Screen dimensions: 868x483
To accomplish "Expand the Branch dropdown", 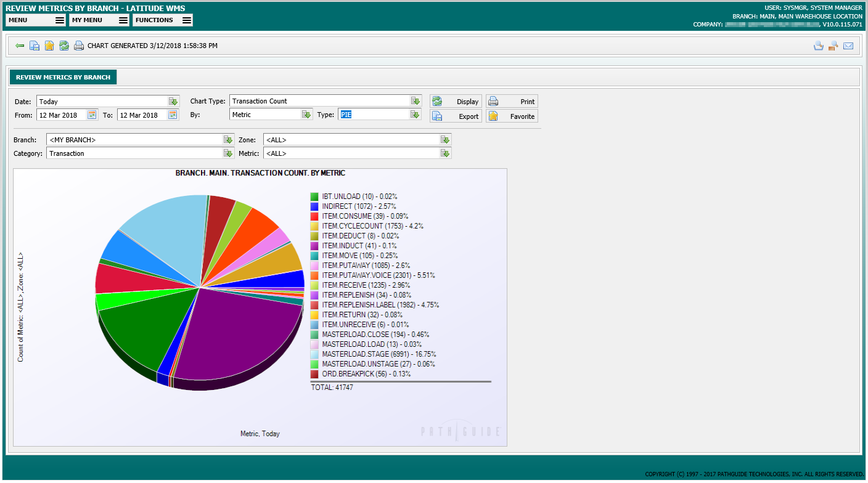I will tap(228, 140).
